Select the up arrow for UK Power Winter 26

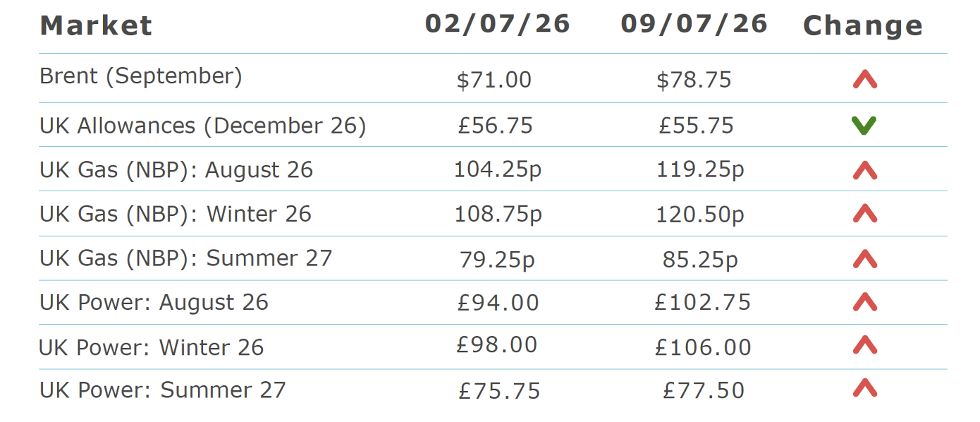click(x=864, y=344)
